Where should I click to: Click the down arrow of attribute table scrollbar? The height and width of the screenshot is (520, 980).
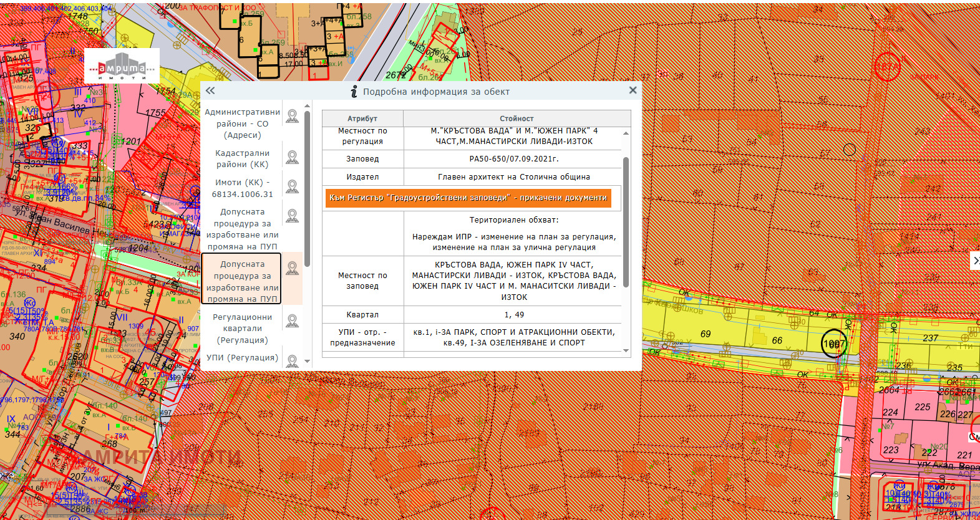[626, 351]
